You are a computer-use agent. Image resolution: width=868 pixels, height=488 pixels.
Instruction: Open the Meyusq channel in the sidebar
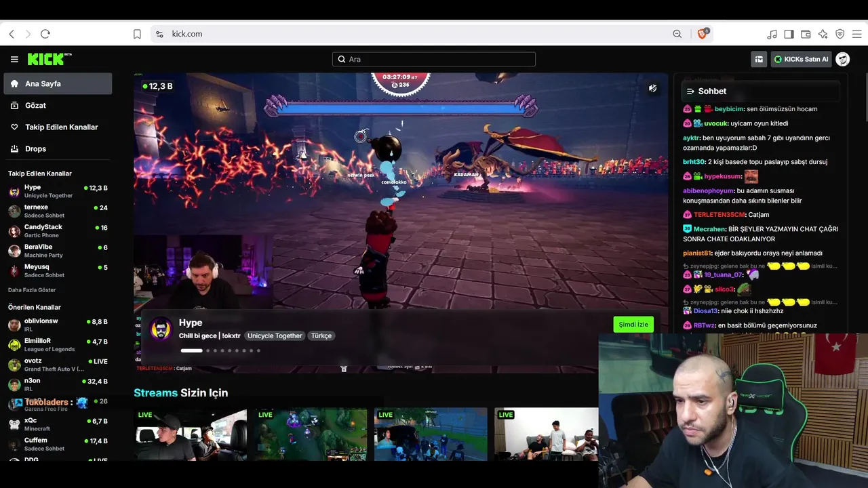[58, 270]
